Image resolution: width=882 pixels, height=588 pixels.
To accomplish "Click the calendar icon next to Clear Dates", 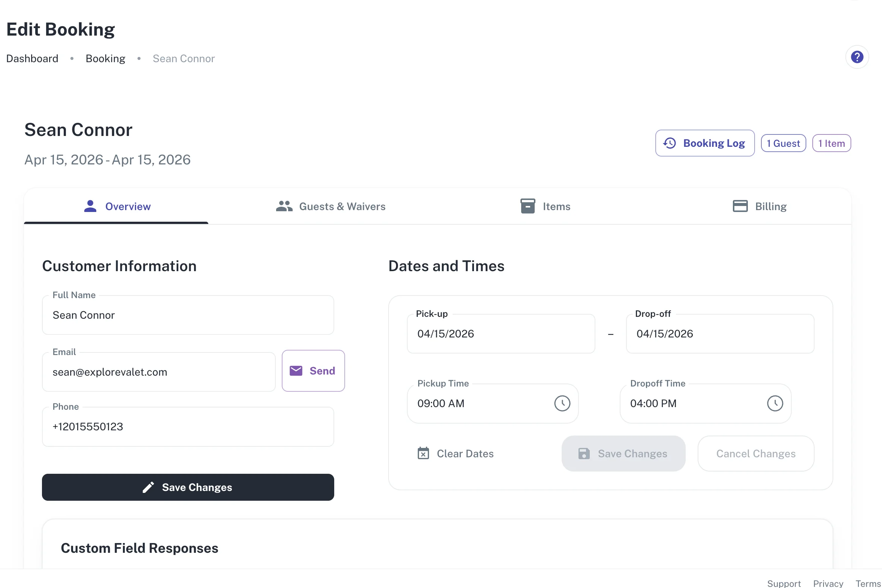I will tap(423, 454).
